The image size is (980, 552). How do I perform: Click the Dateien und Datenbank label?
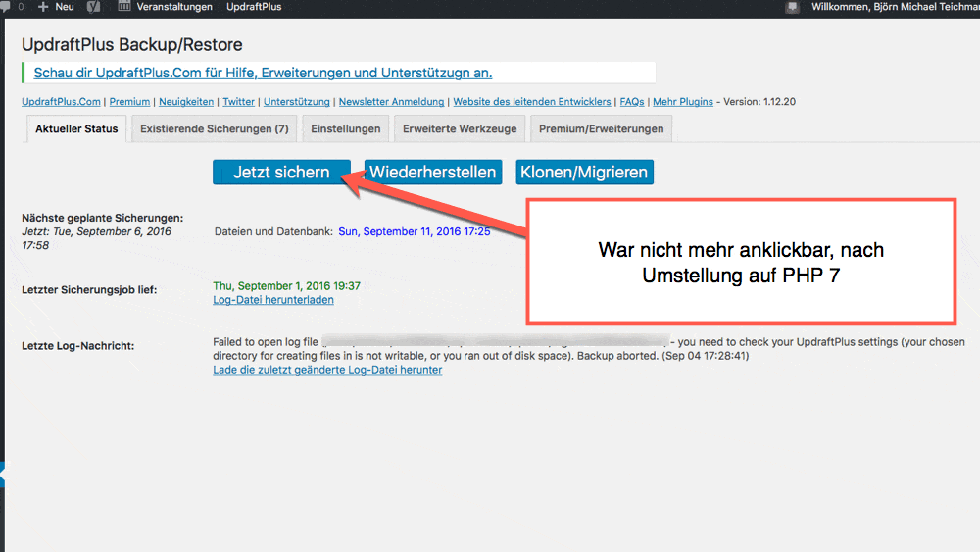click(273, 231)
